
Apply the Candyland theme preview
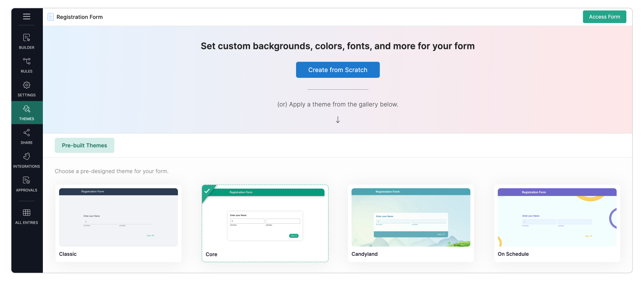[411, 217]
